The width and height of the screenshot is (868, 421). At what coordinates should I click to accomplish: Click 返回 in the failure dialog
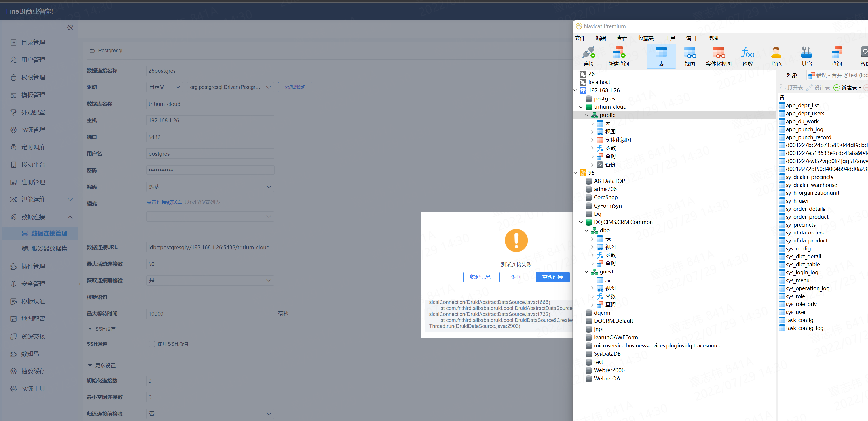[x=516, y=277]
